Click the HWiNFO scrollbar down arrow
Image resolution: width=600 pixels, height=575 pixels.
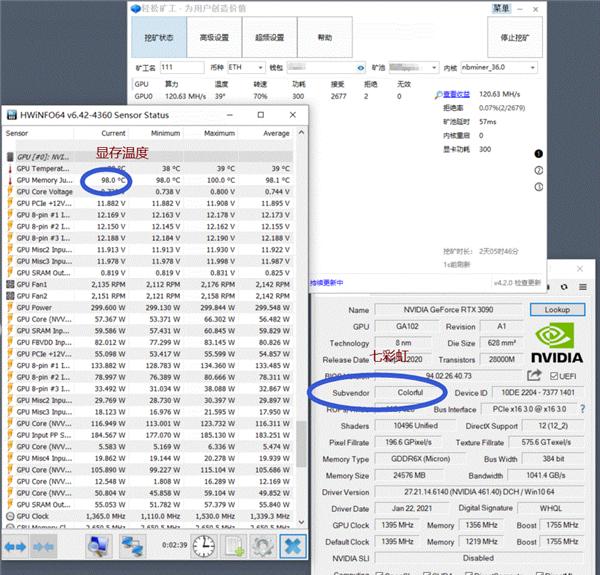[x=301, y=522]
